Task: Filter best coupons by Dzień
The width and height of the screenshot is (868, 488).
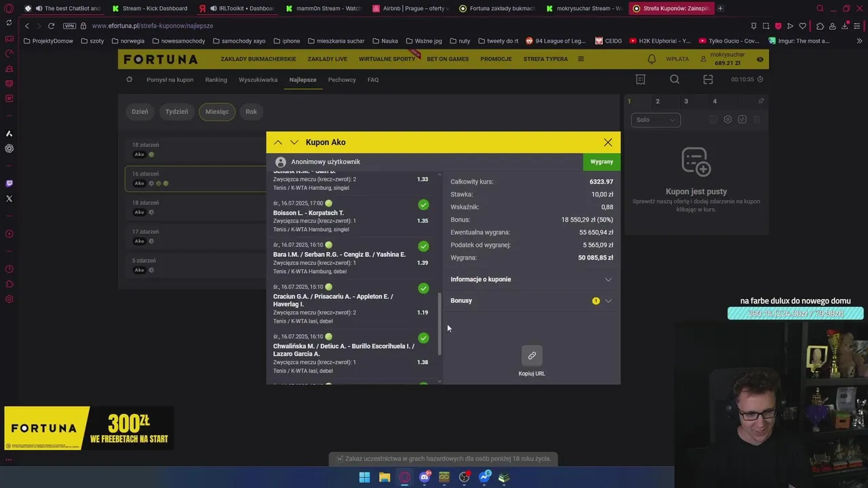Action: point(140,112)
